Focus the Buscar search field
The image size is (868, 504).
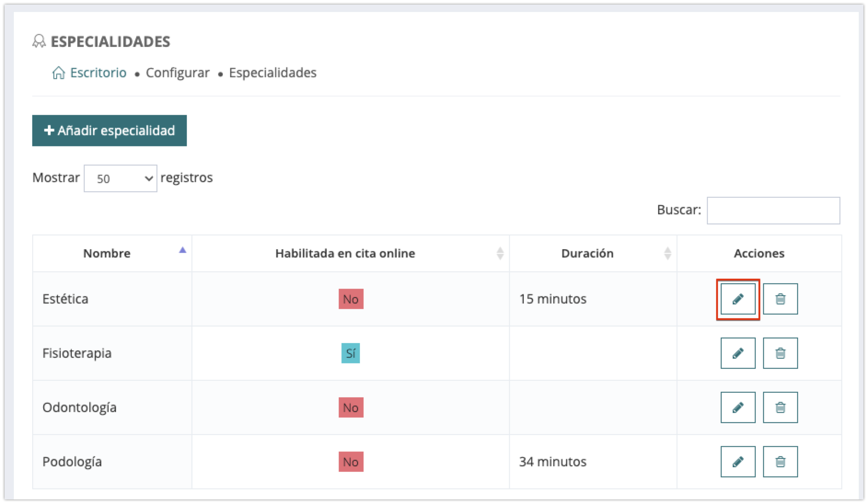click(x=773, y=211)
